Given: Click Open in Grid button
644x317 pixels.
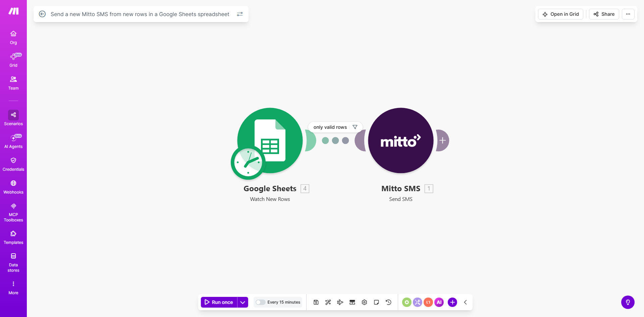Looking at the screenshot, I should (560, 14).
